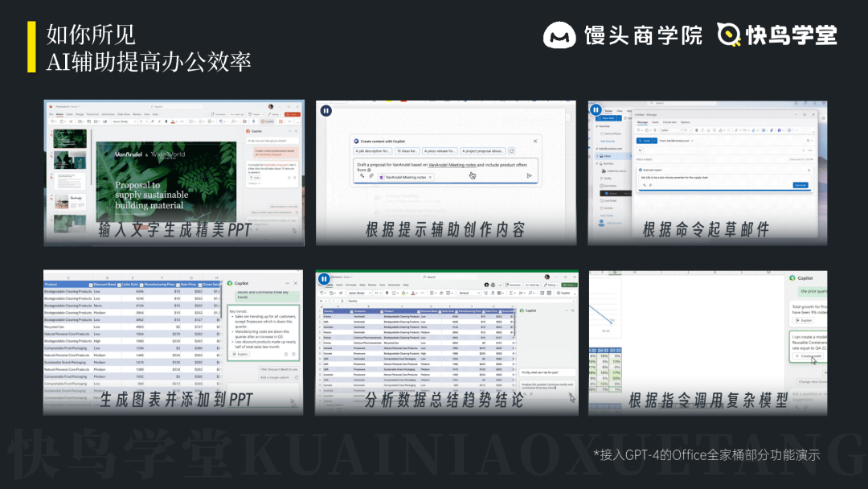Open the Product column filter dropdown

click(90, 285)
